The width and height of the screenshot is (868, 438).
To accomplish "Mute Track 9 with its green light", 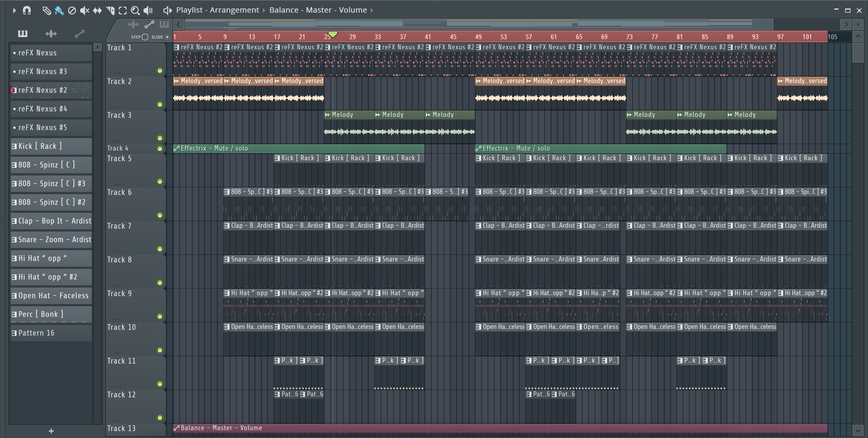I will 160,317.
